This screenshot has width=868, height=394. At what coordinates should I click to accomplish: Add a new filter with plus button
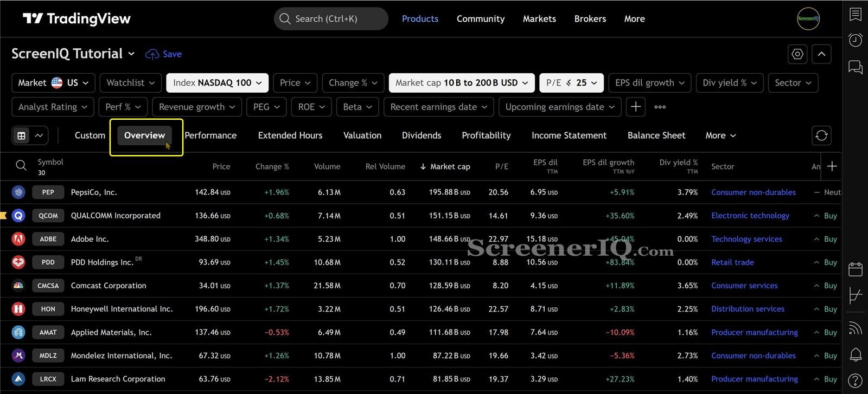[x=636, y=107]
